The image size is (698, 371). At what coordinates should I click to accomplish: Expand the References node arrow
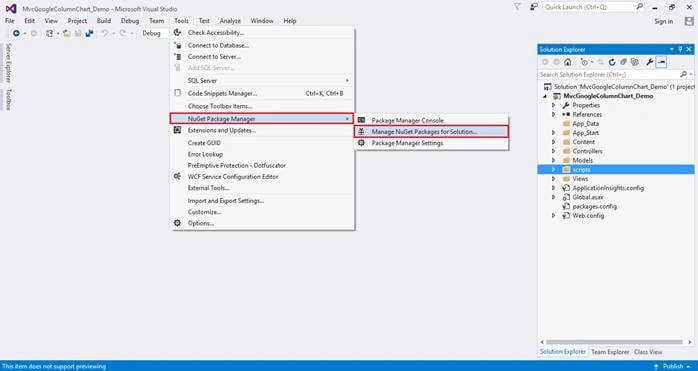coord(553,114)
